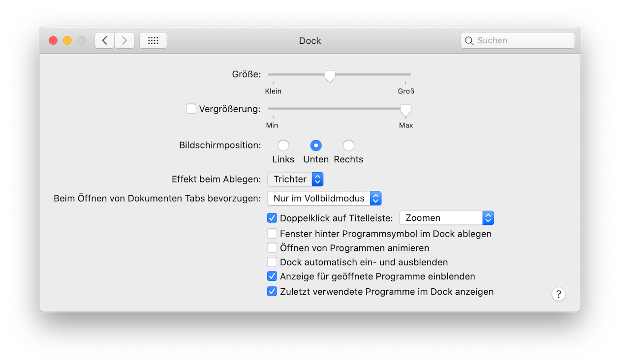This screenshot has height=364, width=620.
Task: Click the magnifying glass search icon
Action: pos(469,40)
